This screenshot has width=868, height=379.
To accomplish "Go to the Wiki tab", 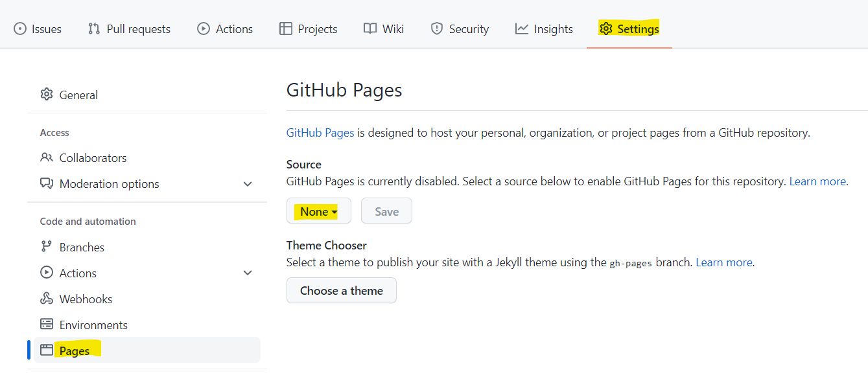I will point(384,29).
